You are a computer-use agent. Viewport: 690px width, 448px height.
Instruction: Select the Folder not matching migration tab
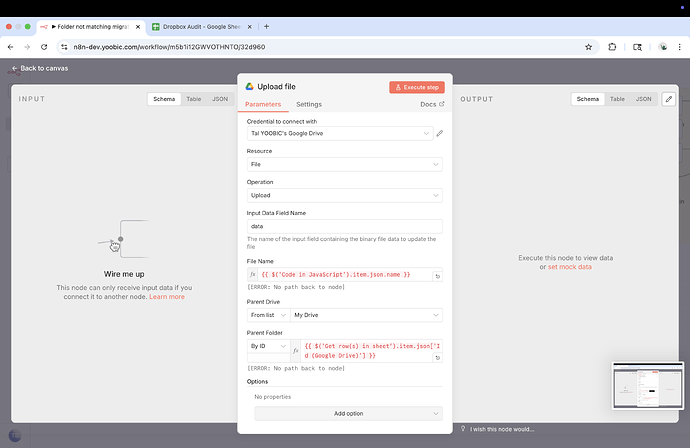pos(91,27)
